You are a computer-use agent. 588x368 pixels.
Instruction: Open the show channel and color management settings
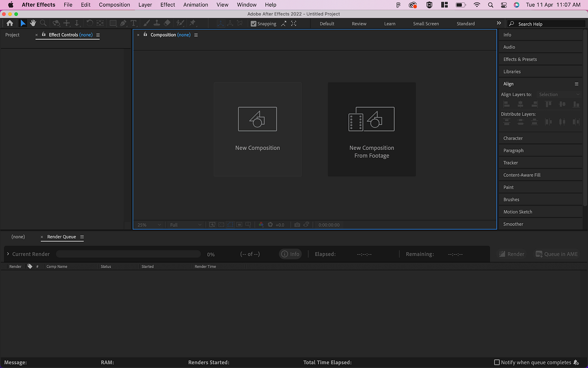point(261,225)
